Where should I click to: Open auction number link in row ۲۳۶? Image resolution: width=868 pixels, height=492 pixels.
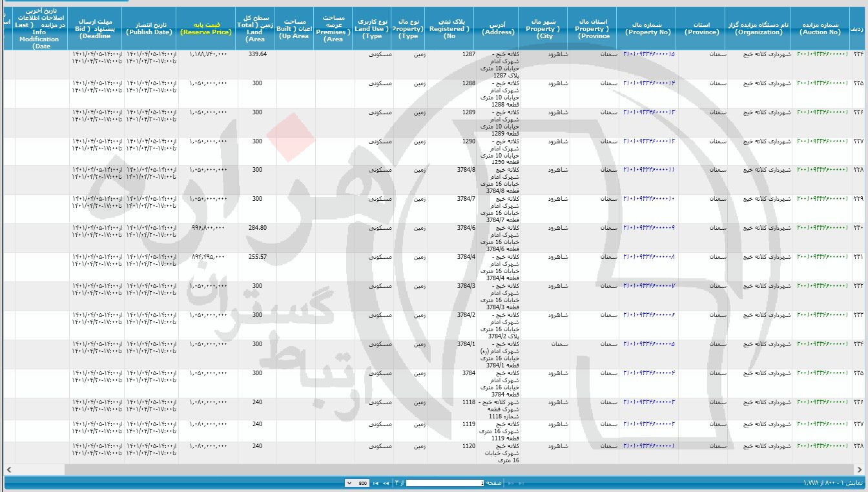click(x=821, y=402)
